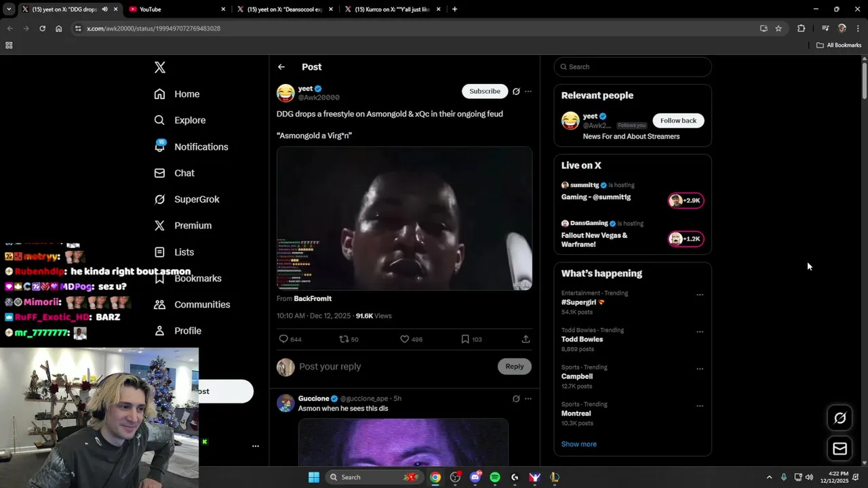Open Communities in sidebar
The height and width of the screenshot is (488, 868).
pyautogui.click(x=192, y=304)
